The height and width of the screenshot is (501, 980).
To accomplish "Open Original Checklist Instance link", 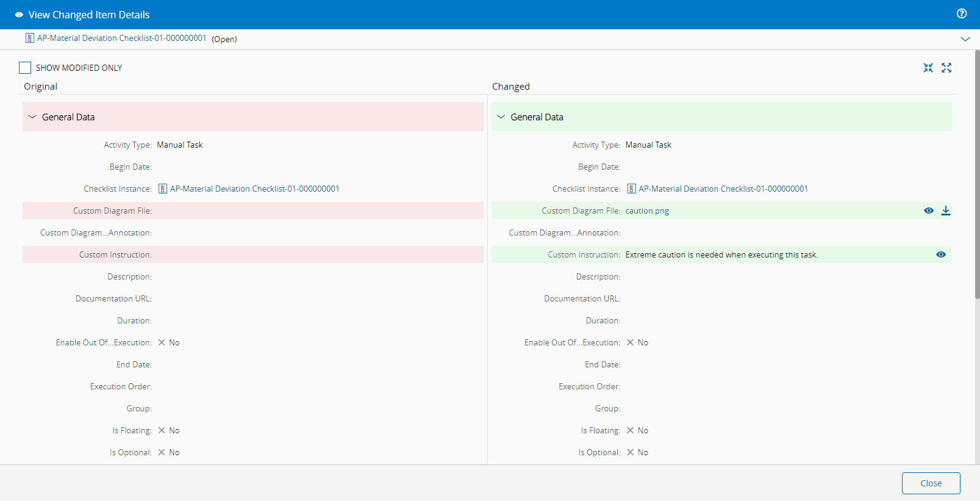I will [x=254, y=189].
